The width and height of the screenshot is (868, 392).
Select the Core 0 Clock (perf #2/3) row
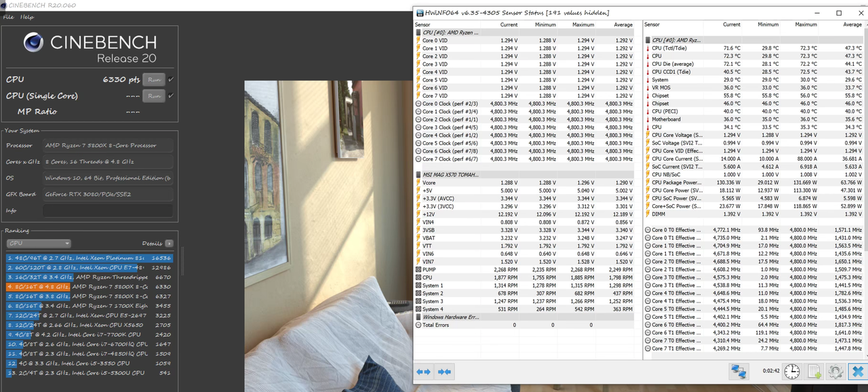[x=524, y=104]
